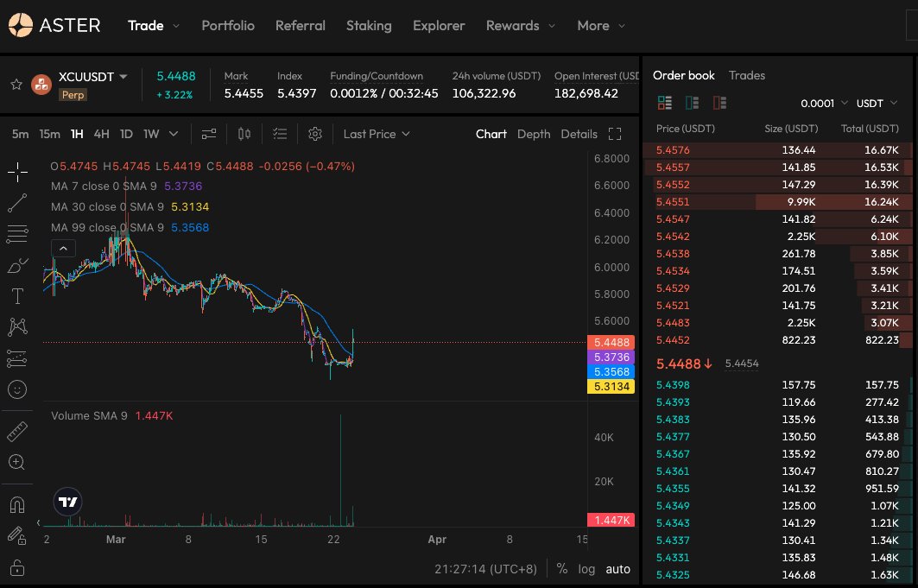Screen dimensions: 918x588
Task: Switch to the Depth view
Action: [534, 134]
